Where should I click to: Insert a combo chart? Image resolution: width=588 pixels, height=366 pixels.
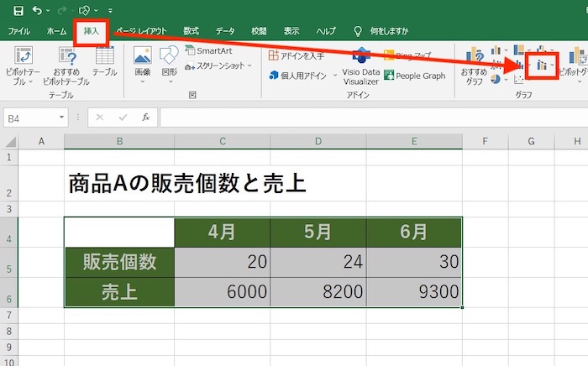(x=541, y=65)
